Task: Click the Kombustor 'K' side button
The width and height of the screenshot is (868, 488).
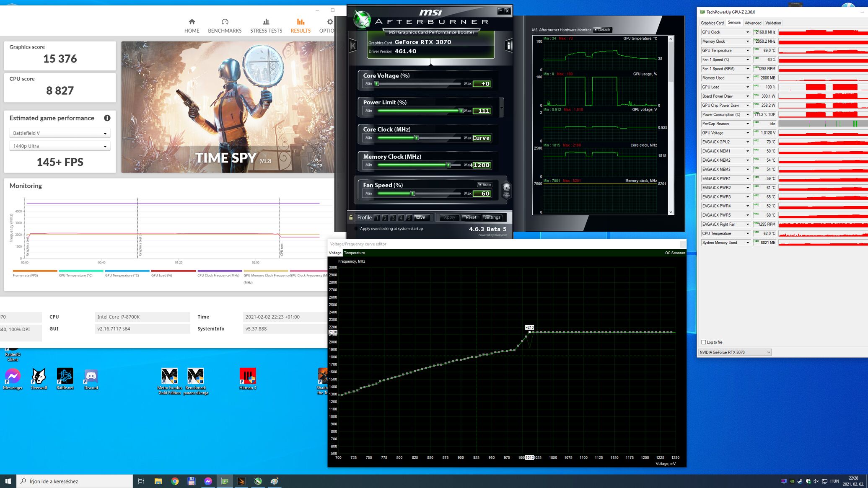Action: coord(353,46)
